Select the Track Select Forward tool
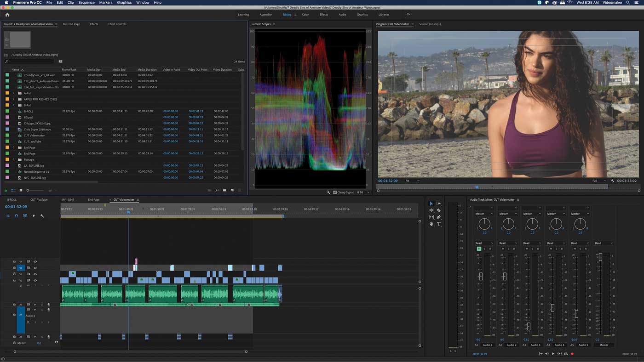 pos(438,203)
